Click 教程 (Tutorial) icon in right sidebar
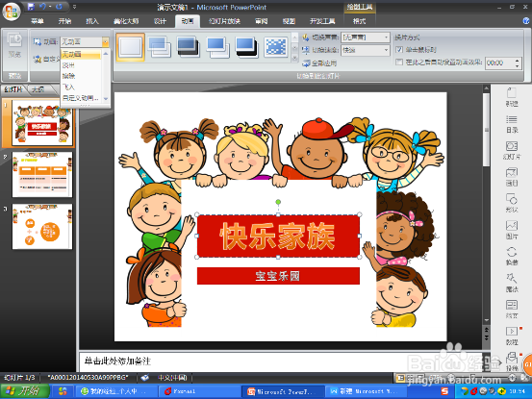This screenshot has width=532, height=399. pyautogui.click(x=512, y=336)
